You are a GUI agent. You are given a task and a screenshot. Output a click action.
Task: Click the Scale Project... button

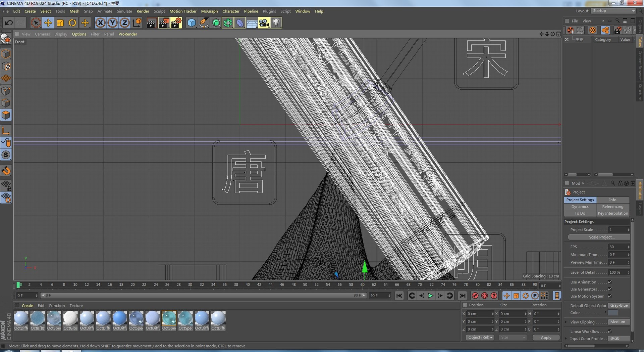[x=599, y=237]
